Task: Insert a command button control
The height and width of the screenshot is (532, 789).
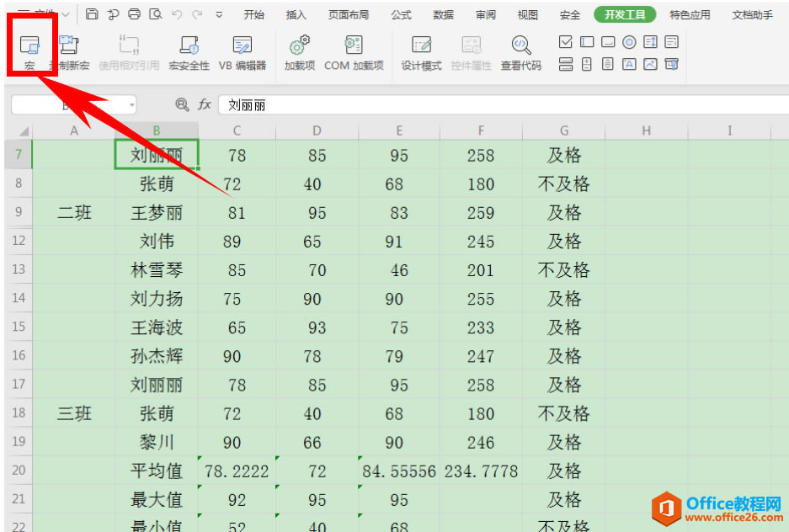Action: [x=608, y=42]
